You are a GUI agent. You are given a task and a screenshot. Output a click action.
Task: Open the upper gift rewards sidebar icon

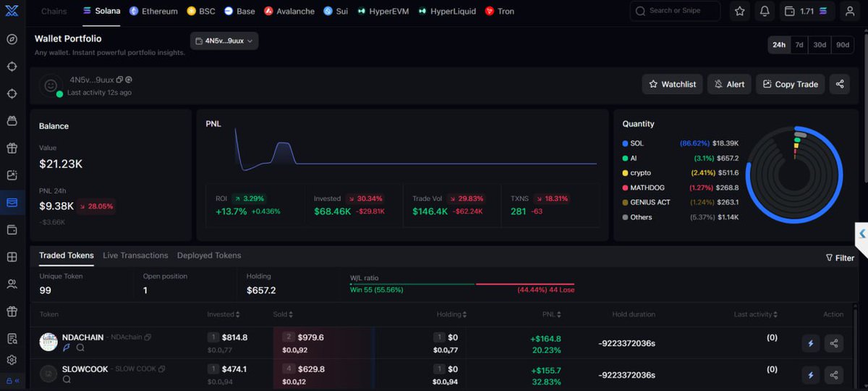pos(12,148)
